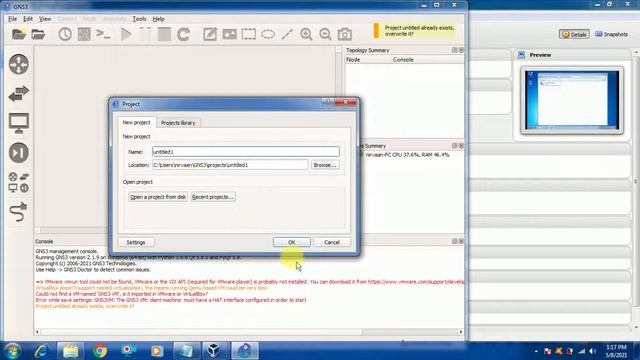Open Windows Explorer from taskbar
Viewport: 640px width, 360px height.
pos(71,351)
